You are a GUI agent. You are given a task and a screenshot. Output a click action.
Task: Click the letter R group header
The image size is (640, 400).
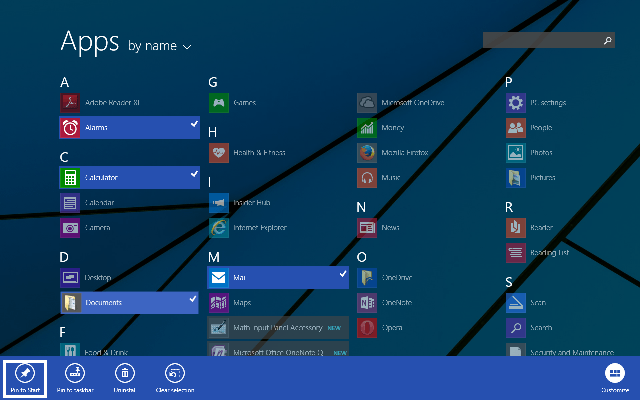[509, 207]
